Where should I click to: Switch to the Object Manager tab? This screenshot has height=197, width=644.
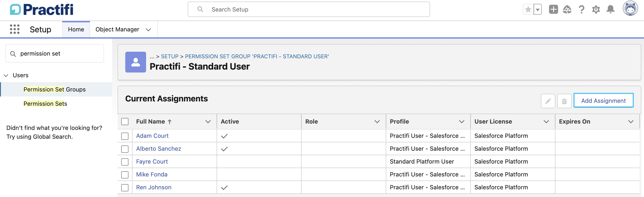(x=117, y=29)
